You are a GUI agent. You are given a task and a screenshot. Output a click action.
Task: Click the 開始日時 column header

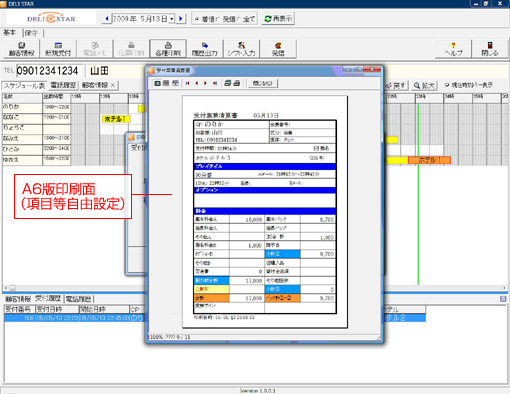104,309
